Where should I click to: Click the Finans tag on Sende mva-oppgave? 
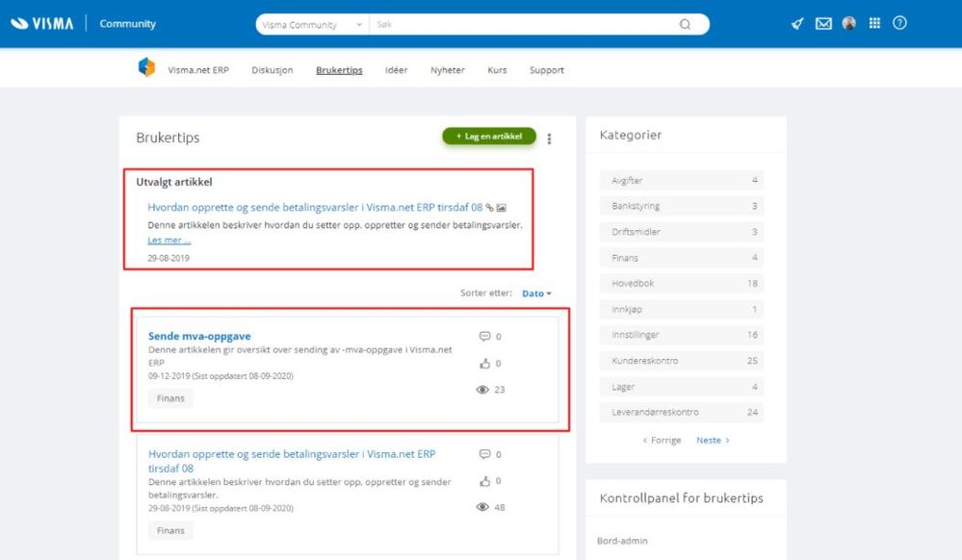tap(170, 398)
